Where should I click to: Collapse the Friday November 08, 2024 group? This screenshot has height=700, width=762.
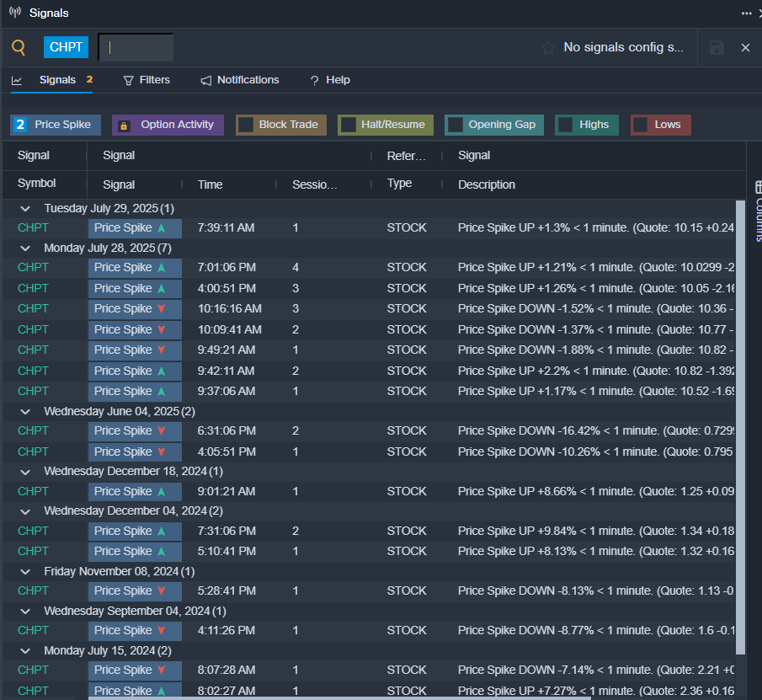click(25, 572)
